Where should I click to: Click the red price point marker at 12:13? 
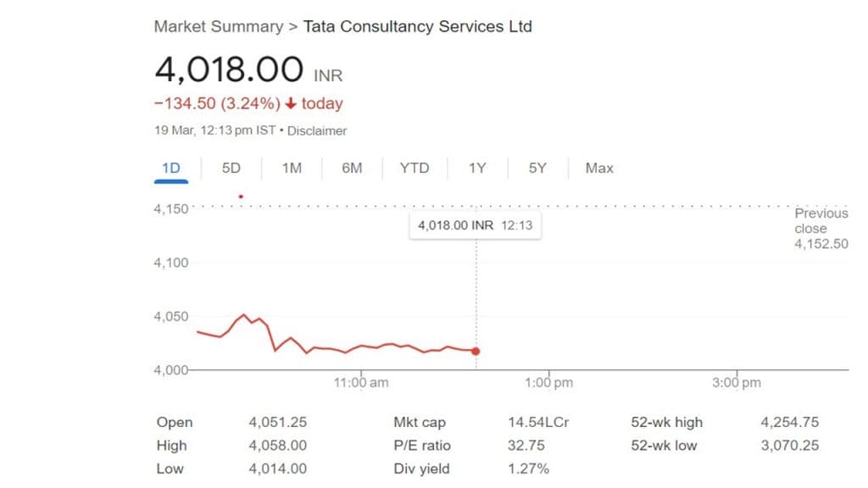tap(476, 351)
